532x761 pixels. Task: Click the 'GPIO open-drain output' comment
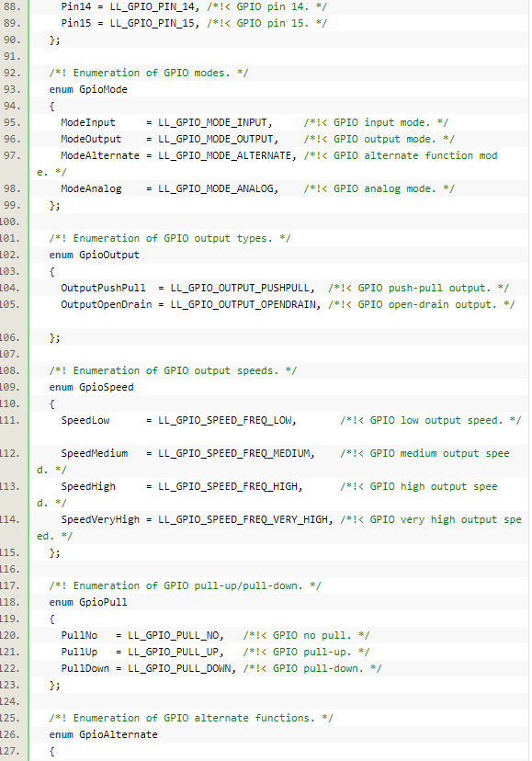422,304
